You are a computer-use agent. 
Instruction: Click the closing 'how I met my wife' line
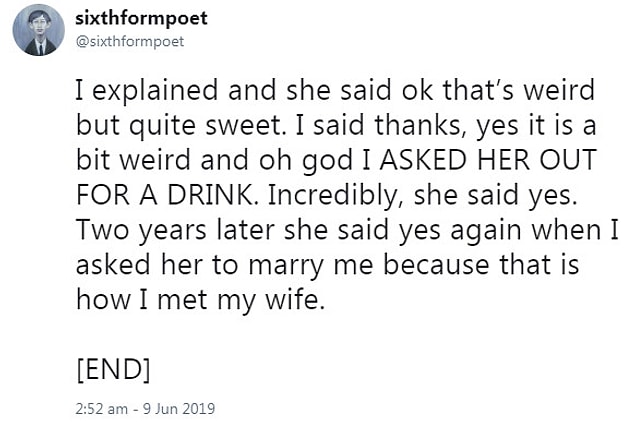pyautogui.click(x=200, y=300)
